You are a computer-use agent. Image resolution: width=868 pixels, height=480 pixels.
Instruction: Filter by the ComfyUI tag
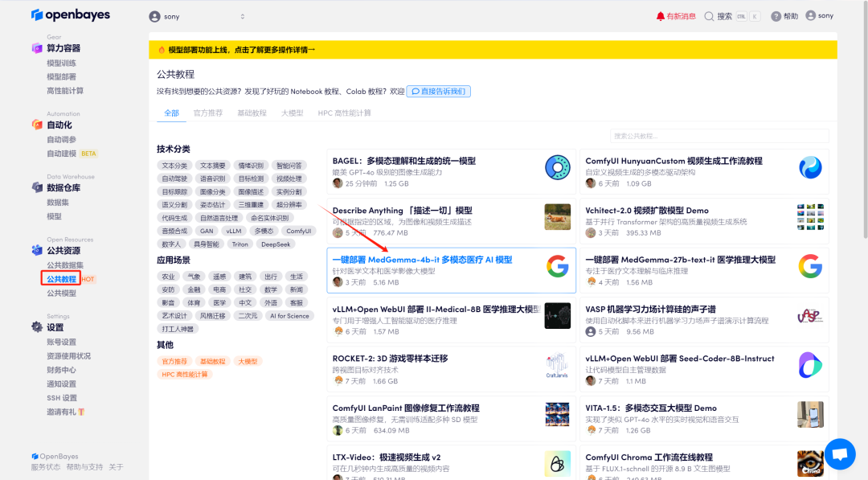(x=299, y=231)
